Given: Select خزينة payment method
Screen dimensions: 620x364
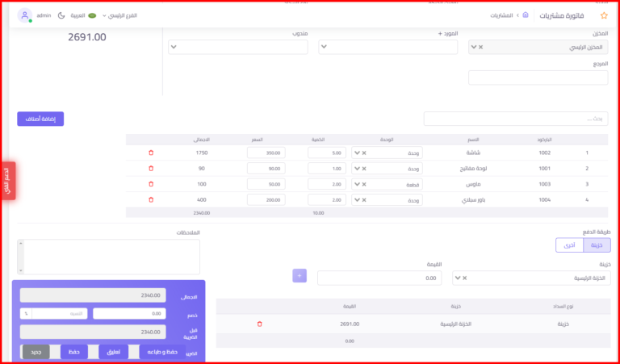Looking at the screenshot, I should click(x=597, y=245).
